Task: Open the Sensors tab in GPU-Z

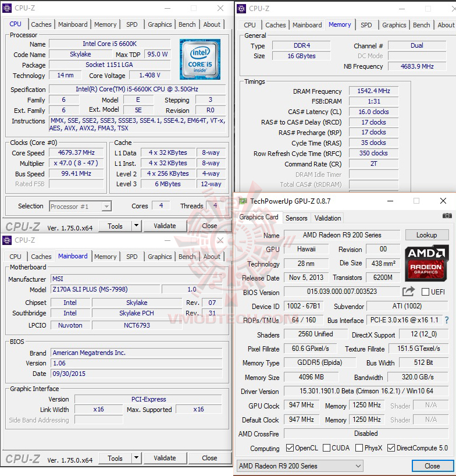Action: coord(297,218)
